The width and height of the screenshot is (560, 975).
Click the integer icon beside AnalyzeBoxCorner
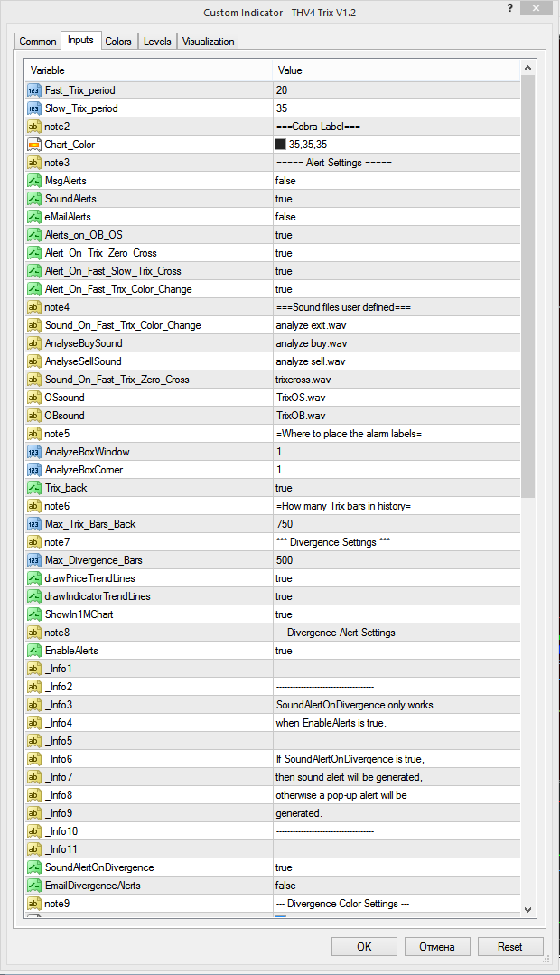[x=34, y=470]
